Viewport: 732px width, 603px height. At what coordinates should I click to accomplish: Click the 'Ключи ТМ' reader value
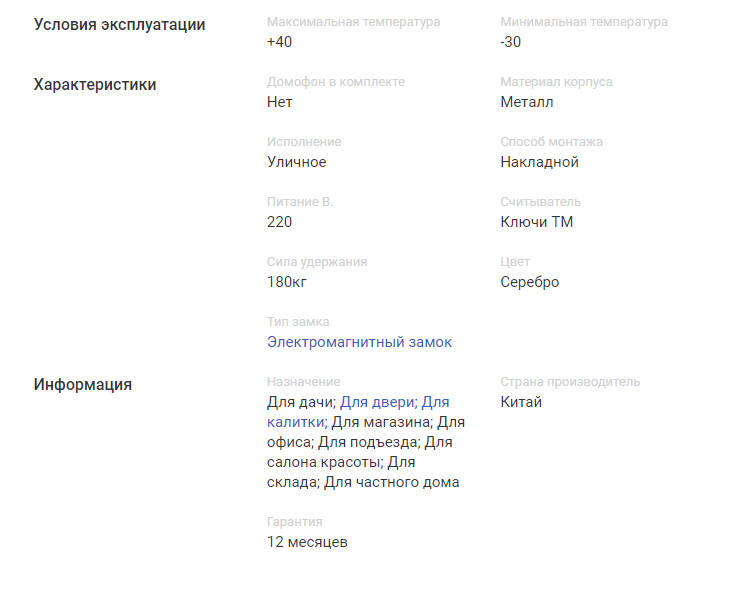[536, 222]
